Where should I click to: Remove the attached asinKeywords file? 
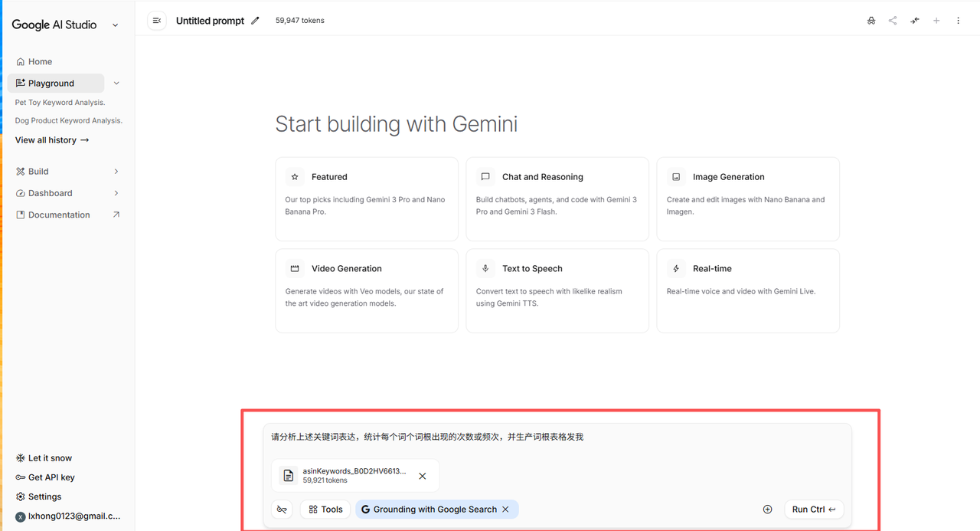click(x=423, y=476)
